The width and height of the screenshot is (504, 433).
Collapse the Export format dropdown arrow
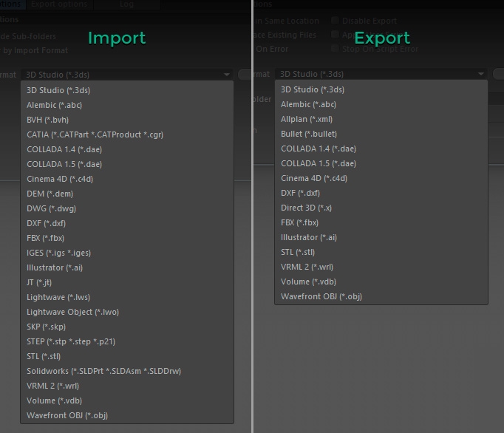[x=481, y=74]
